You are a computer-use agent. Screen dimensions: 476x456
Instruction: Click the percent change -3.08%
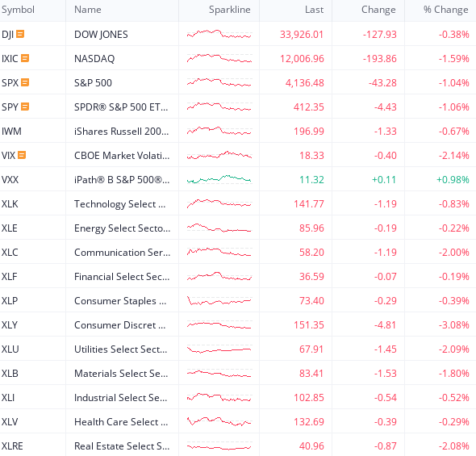[454, 324]
